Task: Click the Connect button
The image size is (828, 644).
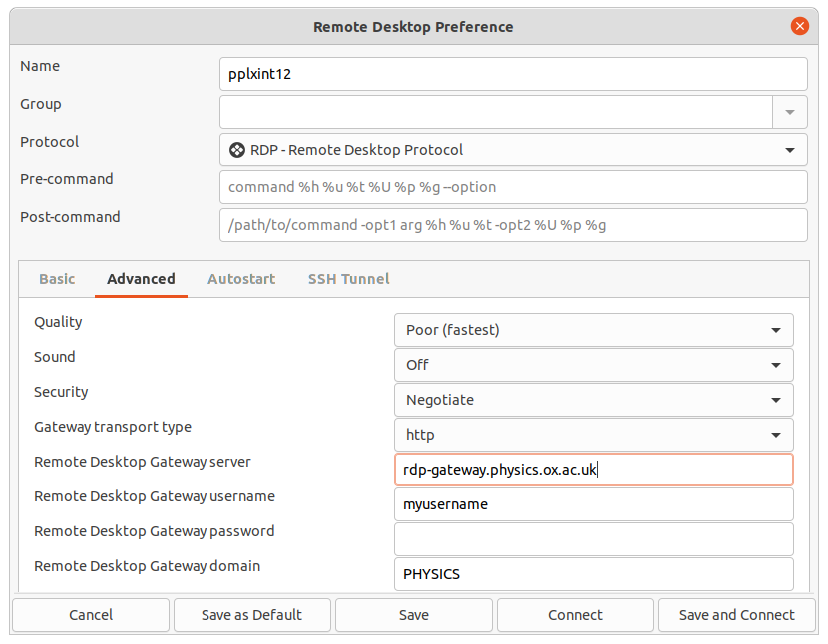Action: (x=575, y=615)
